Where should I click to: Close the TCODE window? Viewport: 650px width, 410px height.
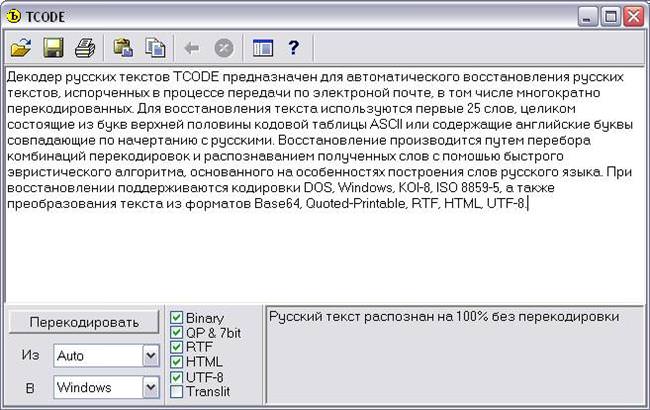634,17
